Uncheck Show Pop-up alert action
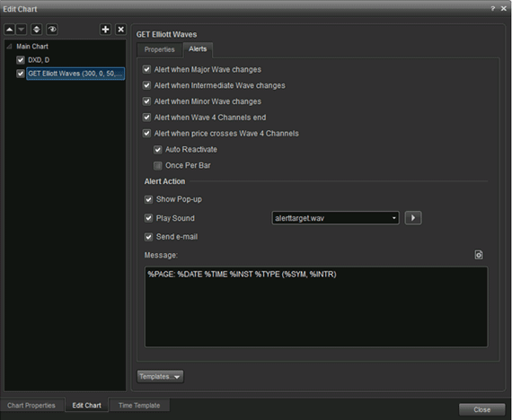This screenshot has width=512, height=420. pyautogui.click(x=148, y=199)
